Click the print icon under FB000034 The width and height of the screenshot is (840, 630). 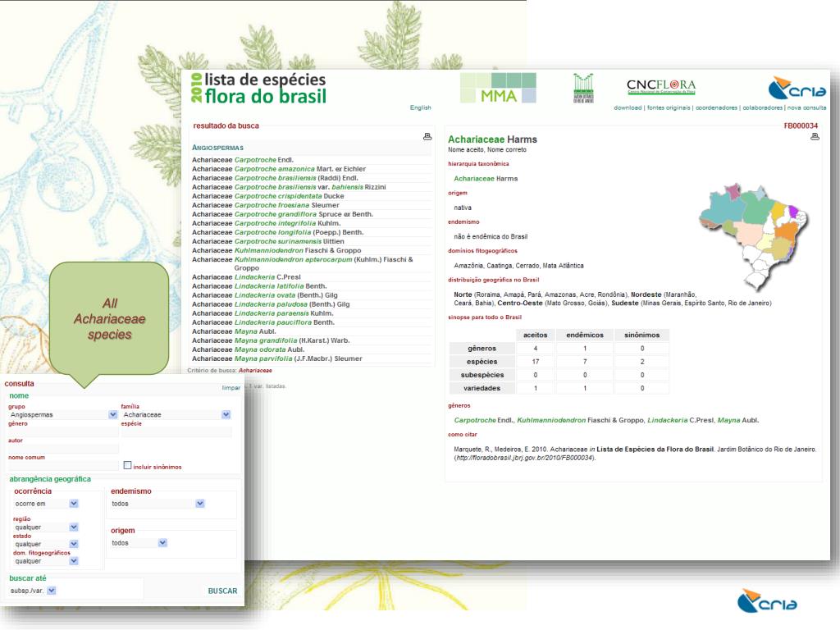(815, 137)
